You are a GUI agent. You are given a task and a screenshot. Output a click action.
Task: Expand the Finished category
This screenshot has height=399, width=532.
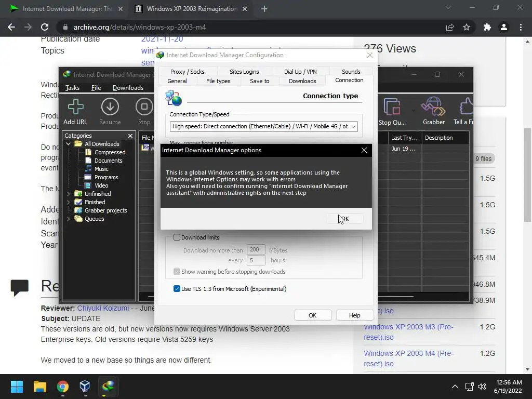69,202
